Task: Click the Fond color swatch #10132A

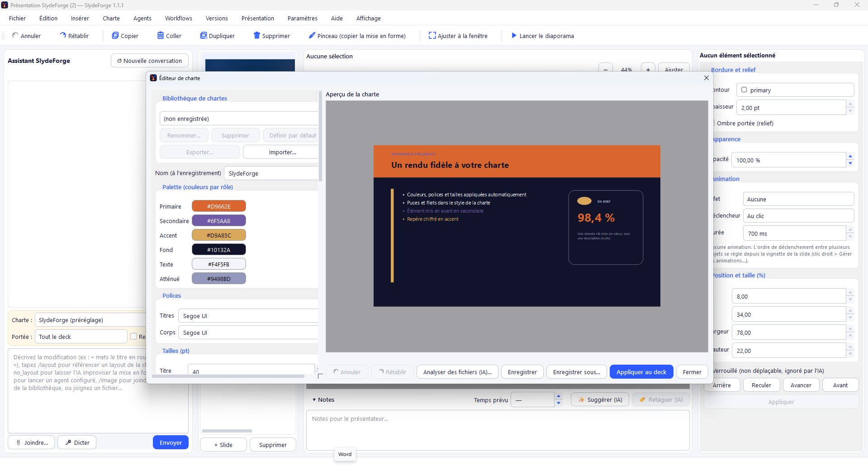Action: (219, 250)
